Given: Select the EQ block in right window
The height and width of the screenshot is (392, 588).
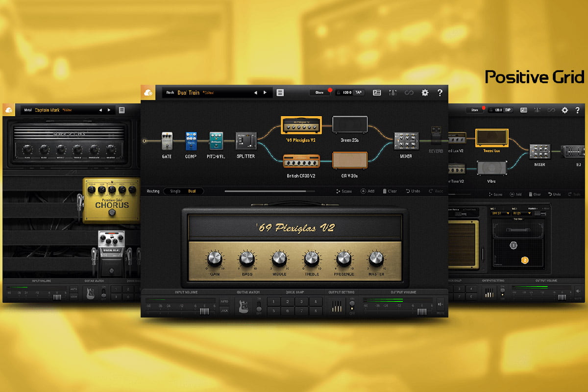Looking at the screenshot, I should [x=572, y=152].
